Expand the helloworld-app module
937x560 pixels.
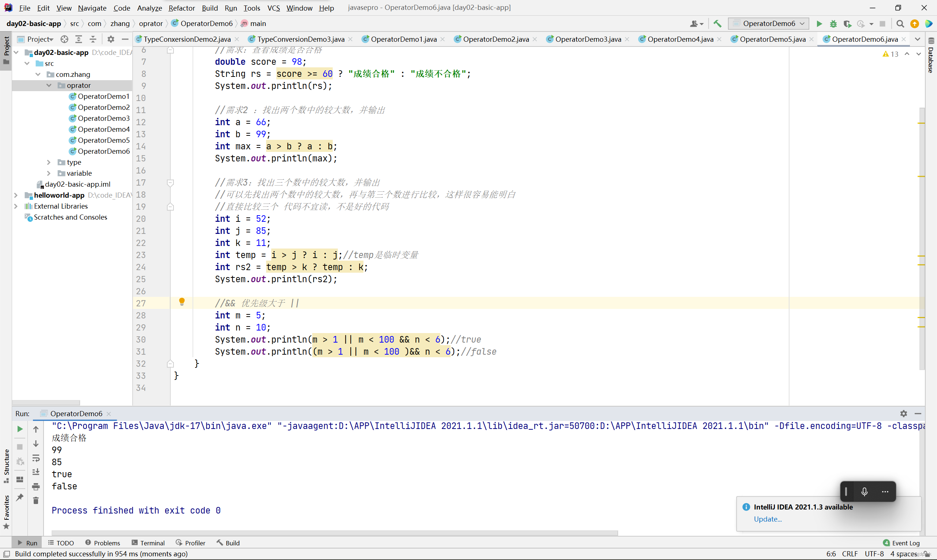pos(16,195)
